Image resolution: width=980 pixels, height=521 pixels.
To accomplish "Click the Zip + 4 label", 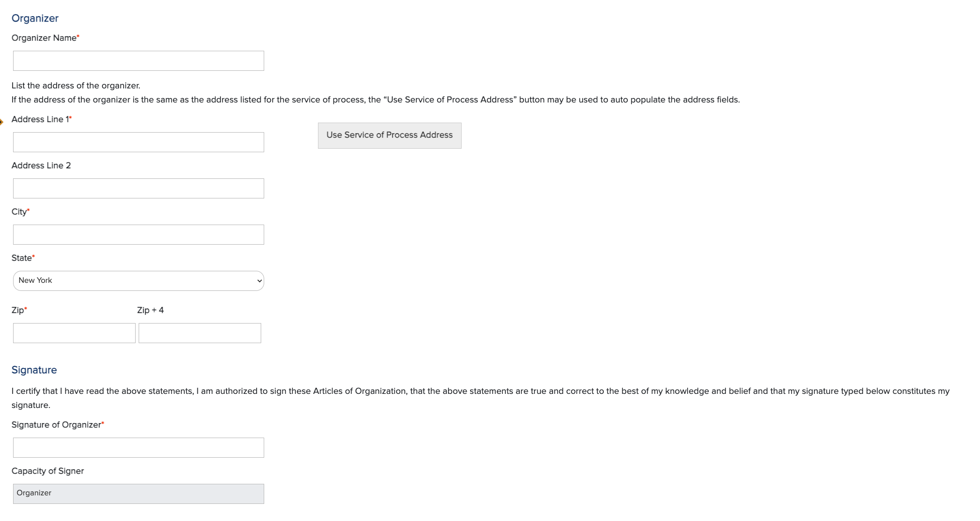I will [151, 310].
